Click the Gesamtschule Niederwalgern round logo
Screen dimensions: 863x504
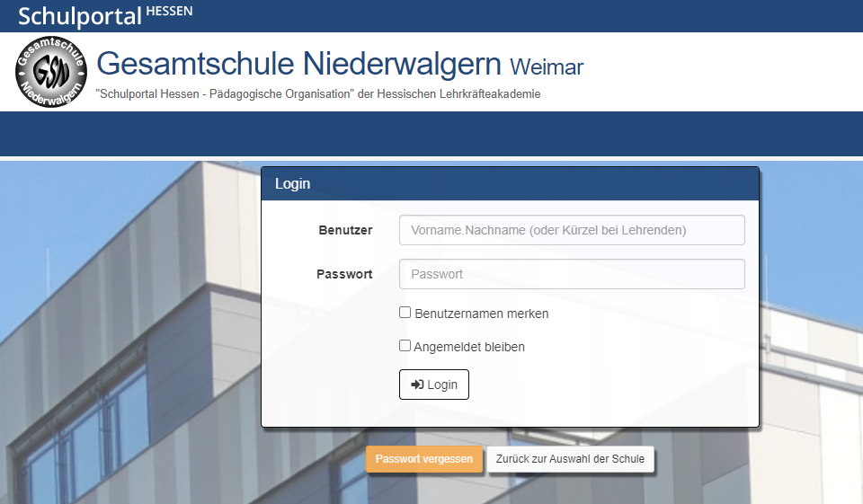click(51, 72)
